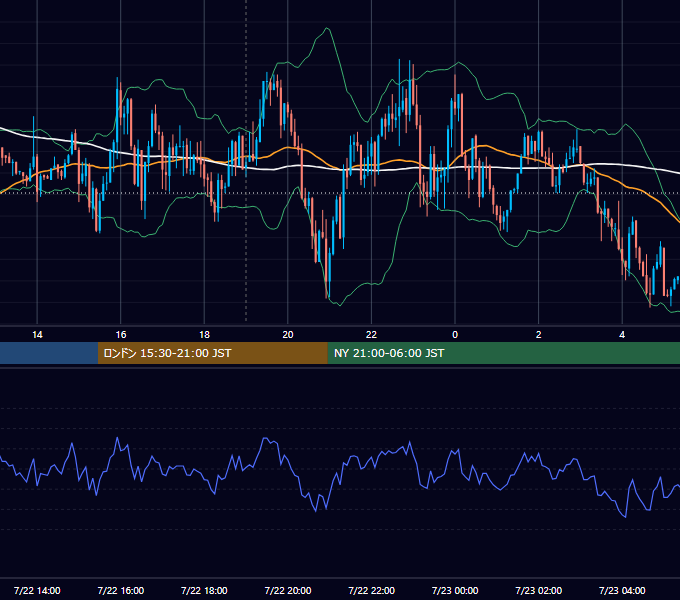Click the 7/23 00:00 label on the lower axis
Image resolution: width=680 pixels, height=600 pixels.
(455, 590)
